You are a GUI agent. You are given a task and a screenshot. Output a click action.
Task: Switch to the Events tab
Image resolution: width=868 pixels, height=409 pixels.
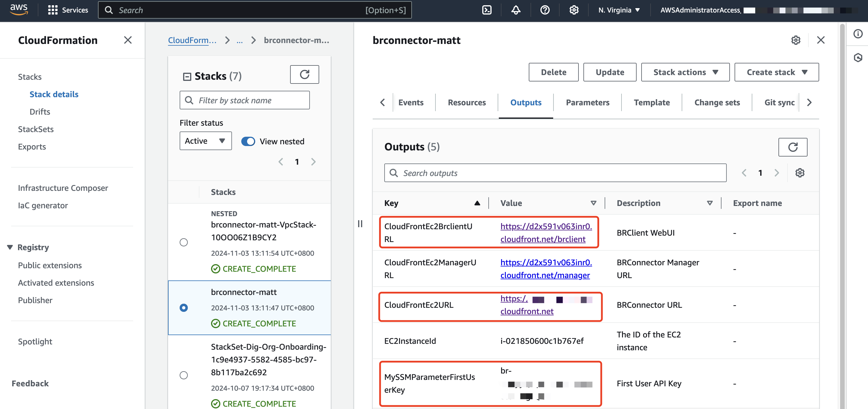(411, 102)
